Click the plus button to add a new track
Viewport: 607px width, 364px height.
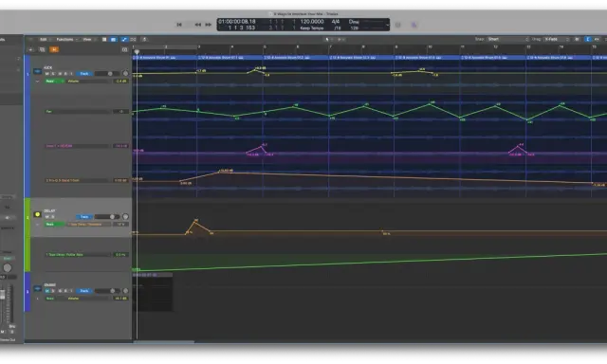(x=30, y=49)
